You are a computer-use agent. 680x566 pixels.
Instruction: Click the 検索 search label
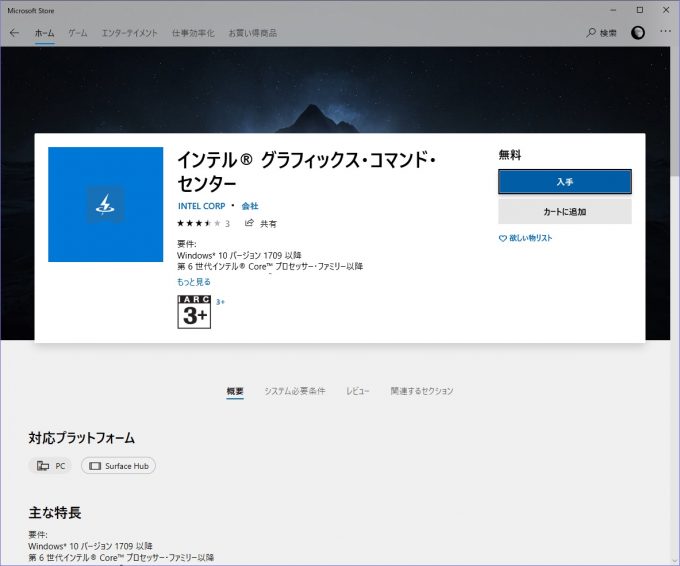[x=608, y=33]
